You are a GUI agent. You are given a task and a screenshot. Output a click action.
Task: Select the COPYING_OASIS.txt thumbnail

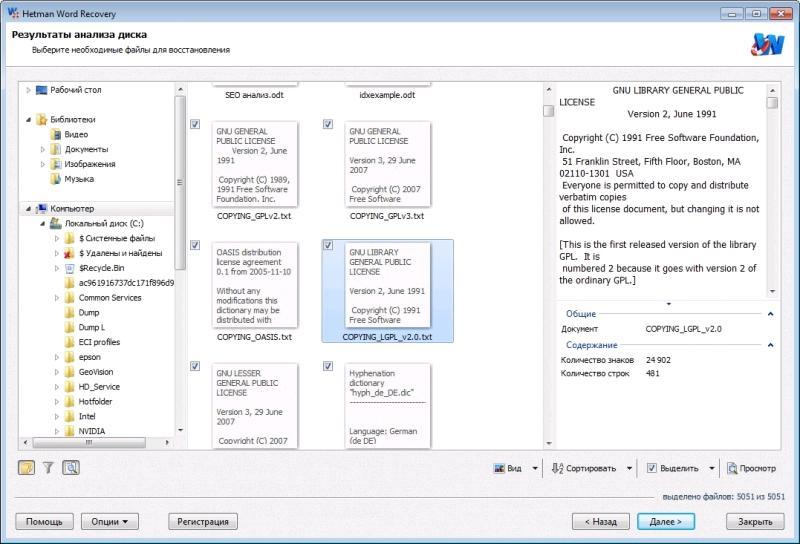(255, 285)
